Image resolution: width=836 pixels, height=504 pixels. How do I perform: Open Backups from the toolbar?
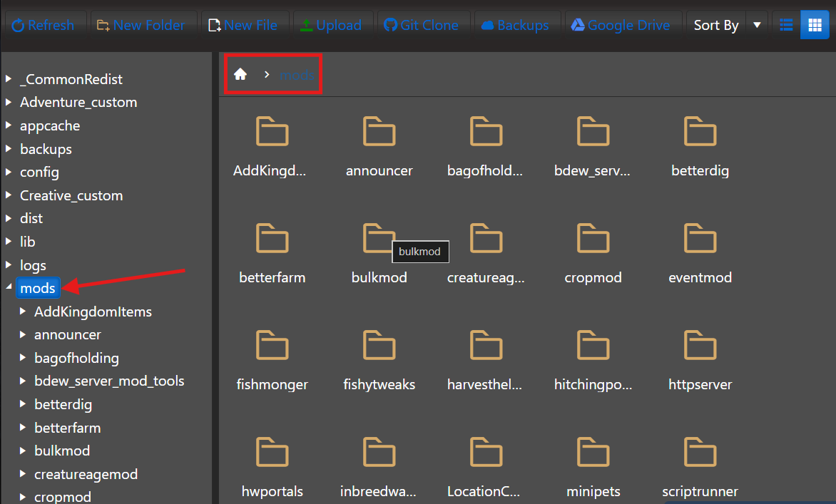tap(515, 25)
